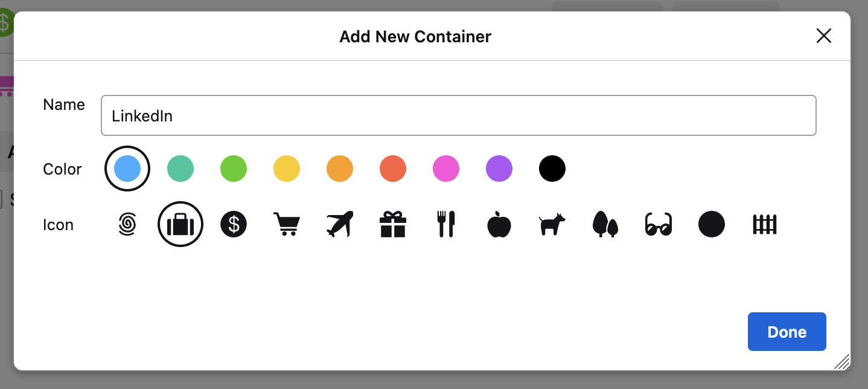Image resolution: width=868 pixels, height=389 pixels.
Task: Choose the purple color swatch
Action: (x=499, y=169)
